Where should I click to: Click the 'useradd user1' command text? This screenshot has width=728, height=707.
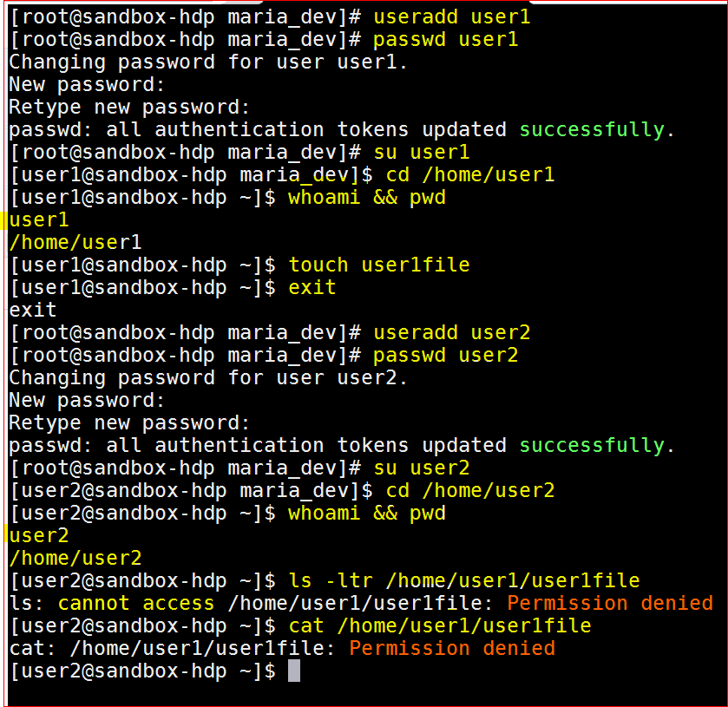(452, 17)
